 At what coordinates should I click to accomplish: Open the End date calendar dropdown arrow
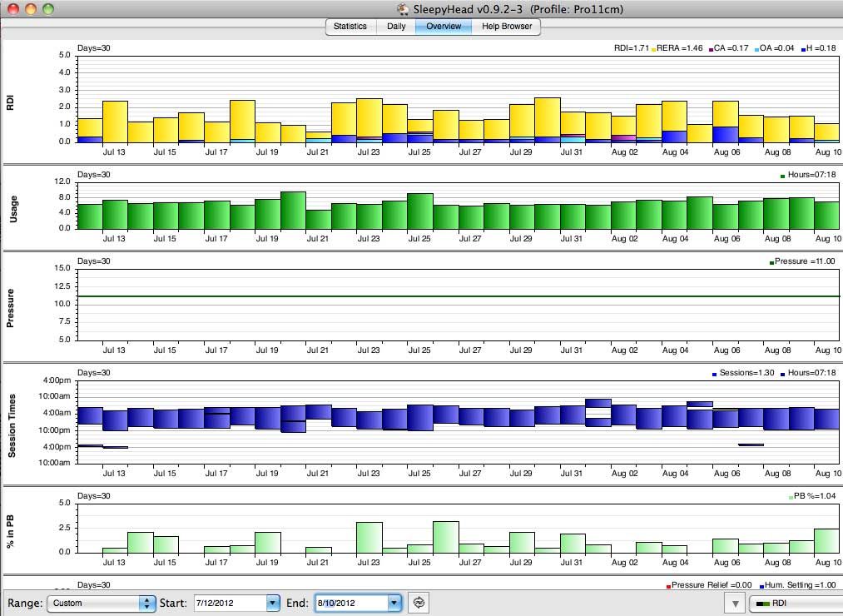click(x=394, y=603)
